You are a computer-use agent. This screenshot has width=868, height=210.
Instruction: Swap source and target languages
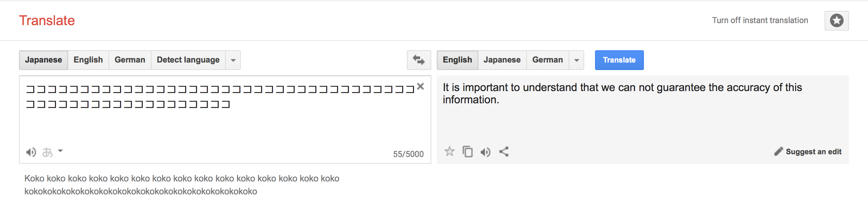point(419,60)
